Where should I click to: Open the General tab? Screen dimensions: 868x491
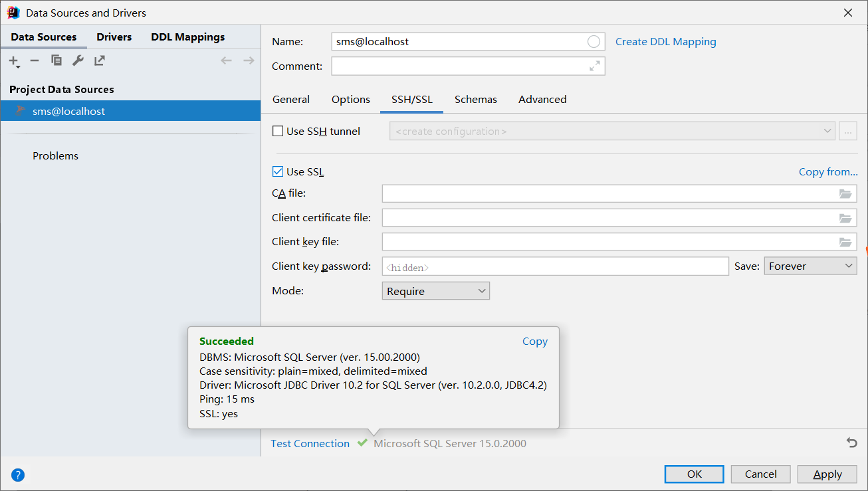pos(291,100)
